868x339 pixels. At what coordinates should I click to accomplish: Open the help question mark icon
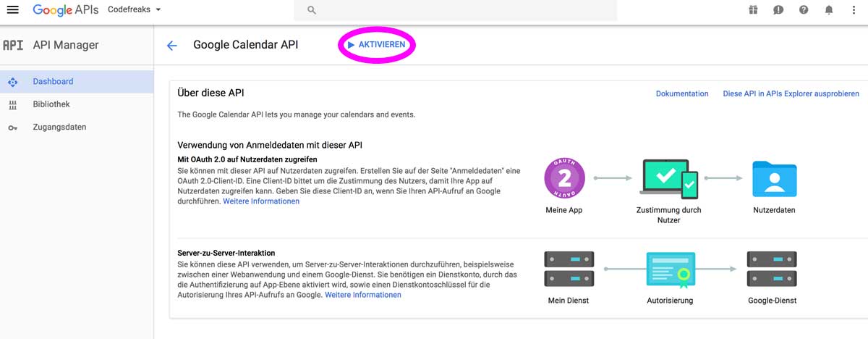click(x=804, y=9)
